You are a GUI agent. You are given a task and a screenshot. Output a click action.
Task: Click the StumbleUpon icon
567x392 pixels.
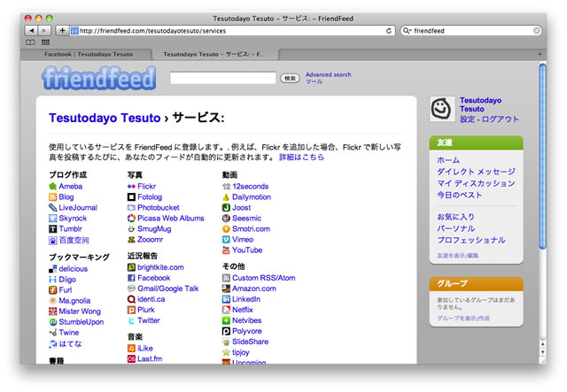point(53,322)
